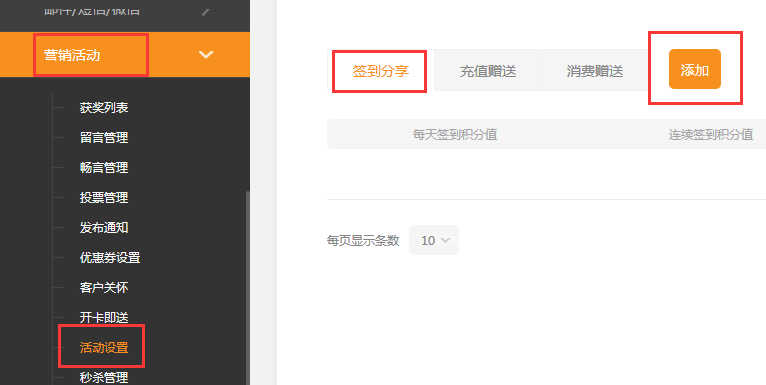Switch to 签到分享 tab
The image size is (766, 385).
pos(381,71)
